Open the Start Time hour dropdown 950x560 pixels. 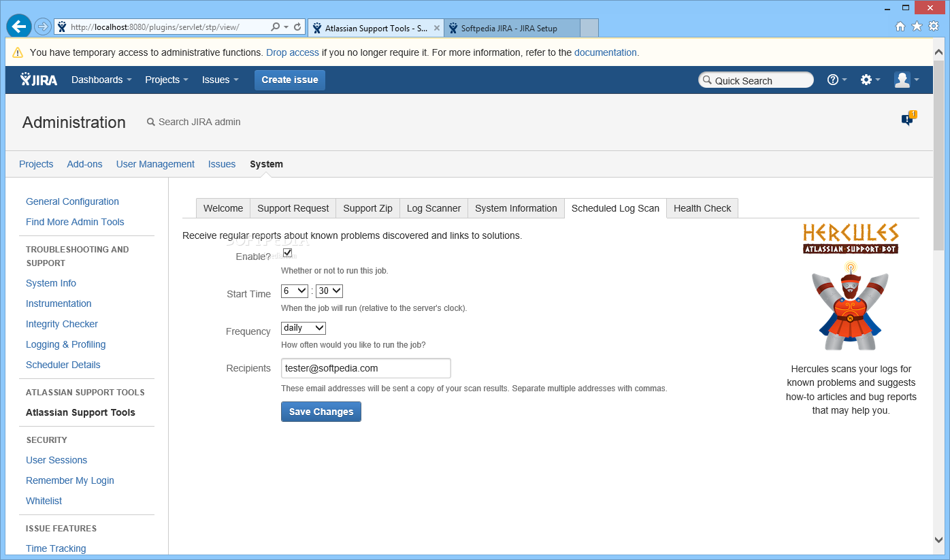point(295,291)
